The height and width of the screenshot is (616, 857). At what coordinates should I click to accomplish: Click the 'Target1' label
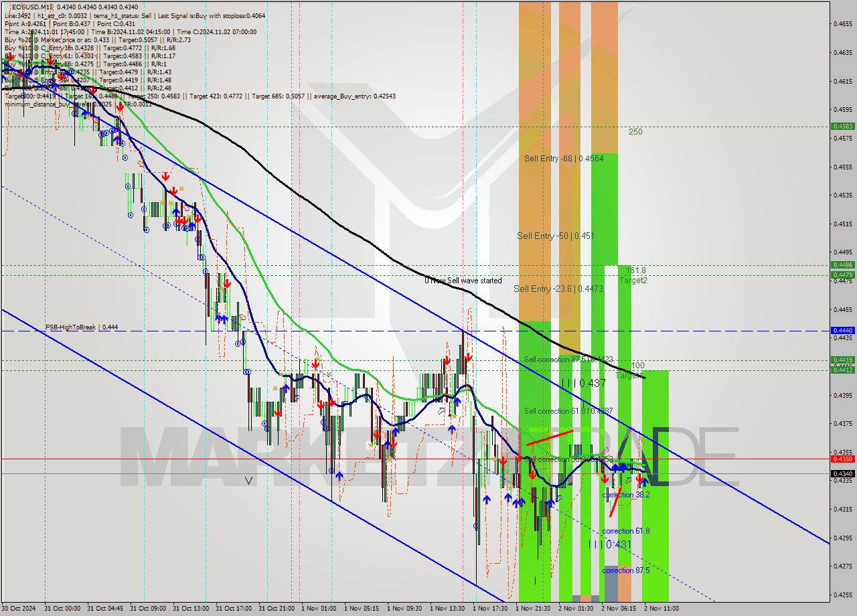pyautogui.click(x=629, y=376)
